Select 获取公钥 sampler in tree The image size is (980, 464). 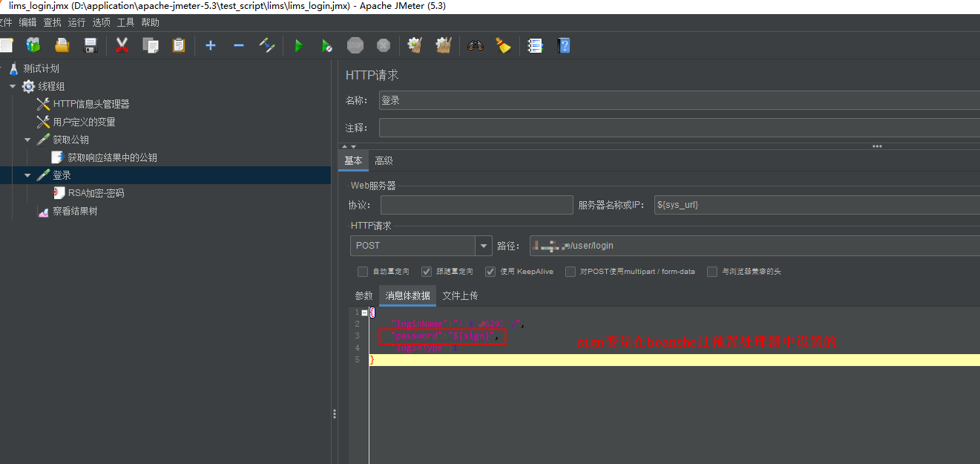pos(71,140)
